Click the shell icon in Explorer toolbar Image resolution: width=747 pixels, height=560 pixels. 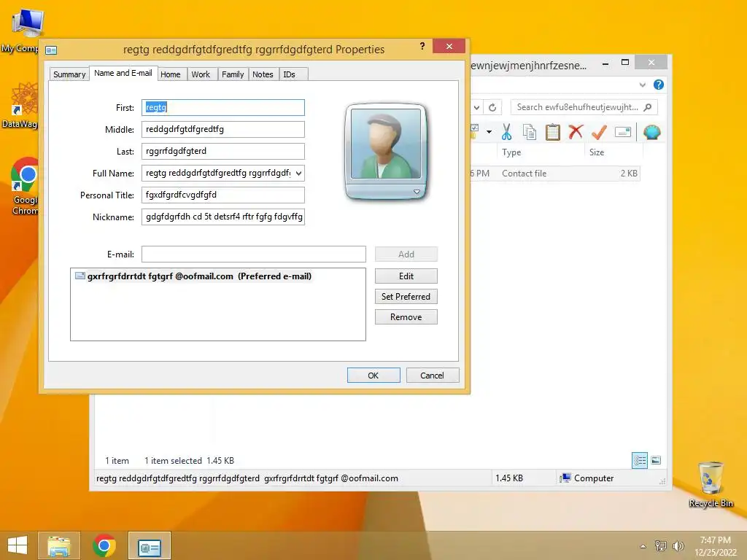651,132
